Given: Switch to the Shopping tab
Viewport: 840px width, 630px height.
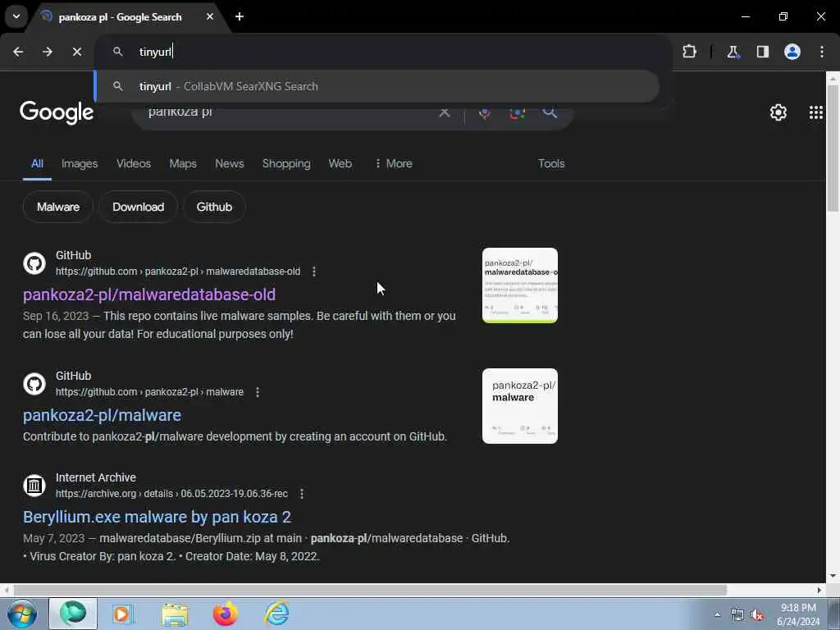Looking at the screenshot, I should tap(286, 163).
